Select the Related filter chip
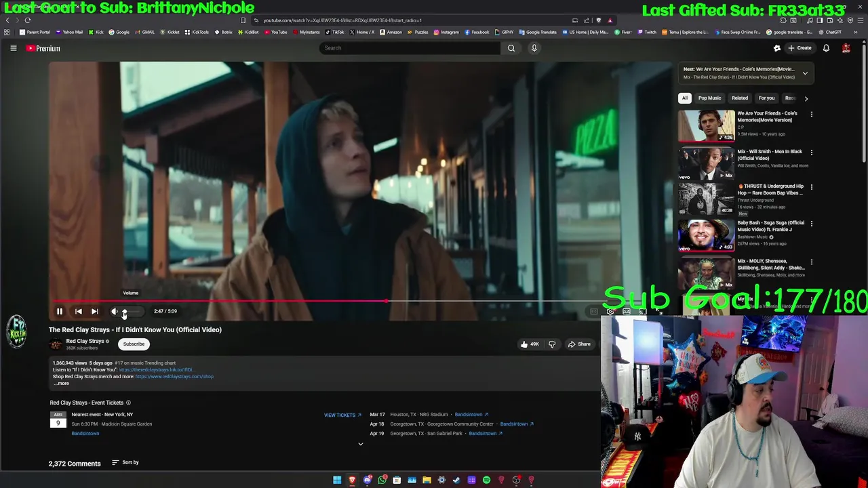Screen dimensions: 868x488 [x=740, y=98]
